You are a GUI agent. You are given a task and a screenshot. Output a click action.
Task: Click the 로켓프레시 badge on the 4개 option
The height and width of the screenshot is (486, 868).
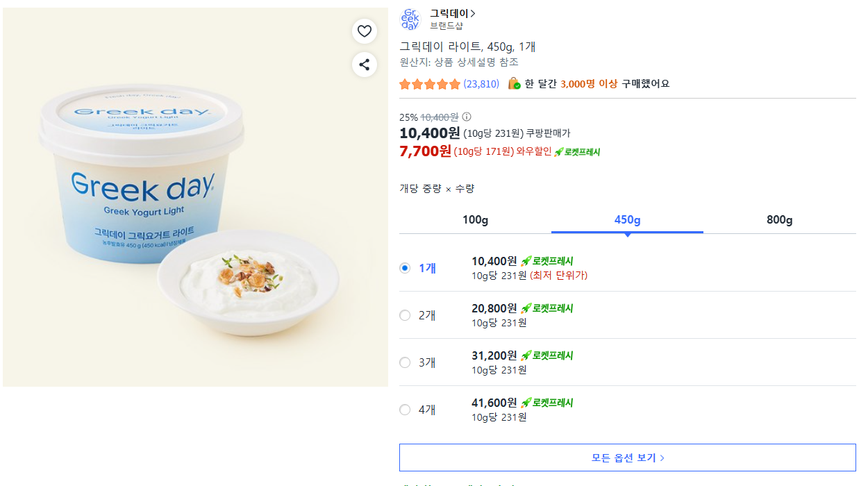point(547,403)
